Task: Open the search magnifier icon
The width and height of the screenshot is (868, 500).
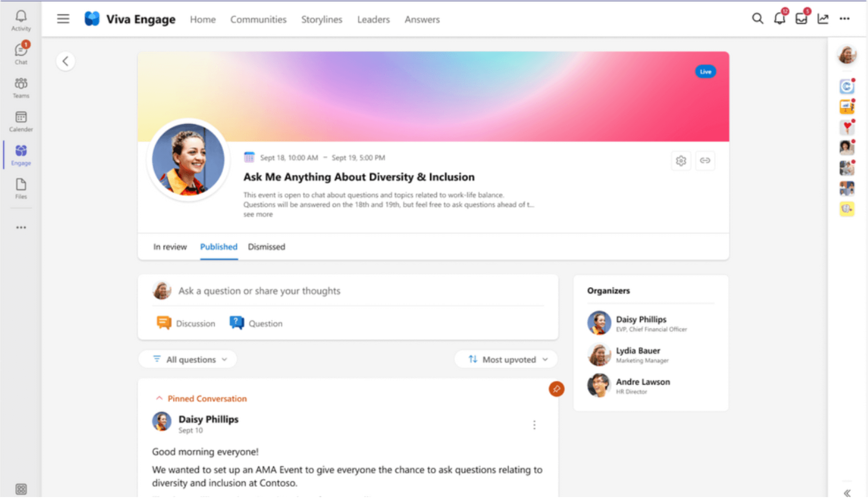Action: 757,19
